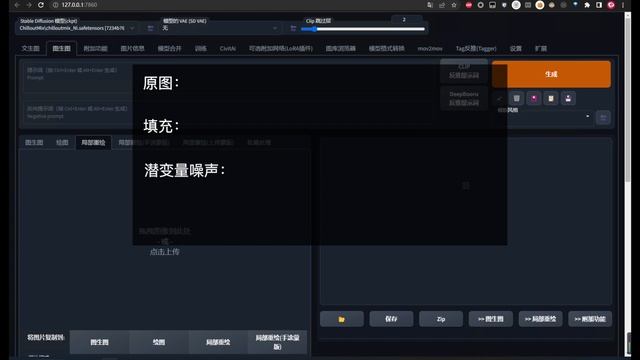
Task: Open the 附加功能 tab
Action: point(96,49)
